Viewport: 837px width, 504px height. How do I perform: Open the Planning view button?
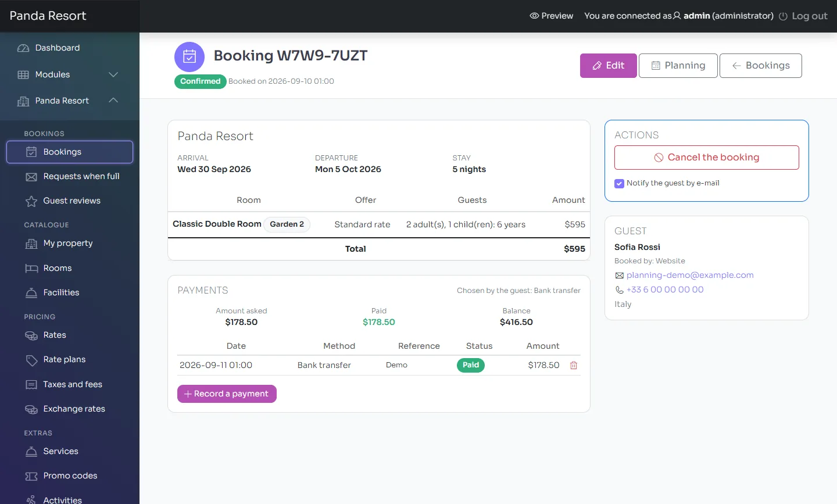tap(678, 66)
